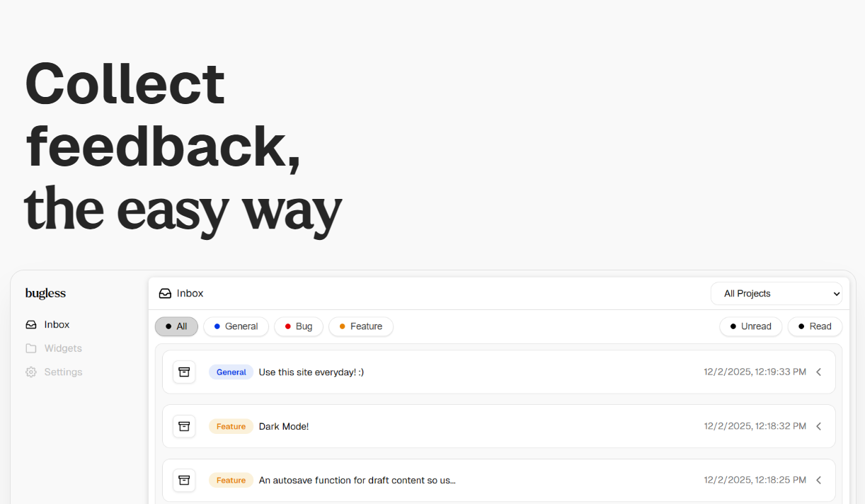Toggle the Read filter

click(815, 326)
